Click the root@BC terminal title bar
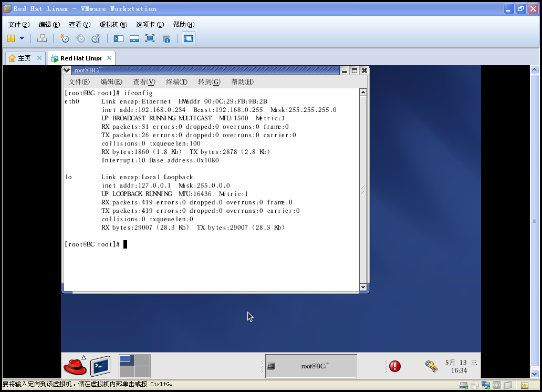The width and height of the screenshot is (542, 392). pyautogui.click(x=205, y=70)
